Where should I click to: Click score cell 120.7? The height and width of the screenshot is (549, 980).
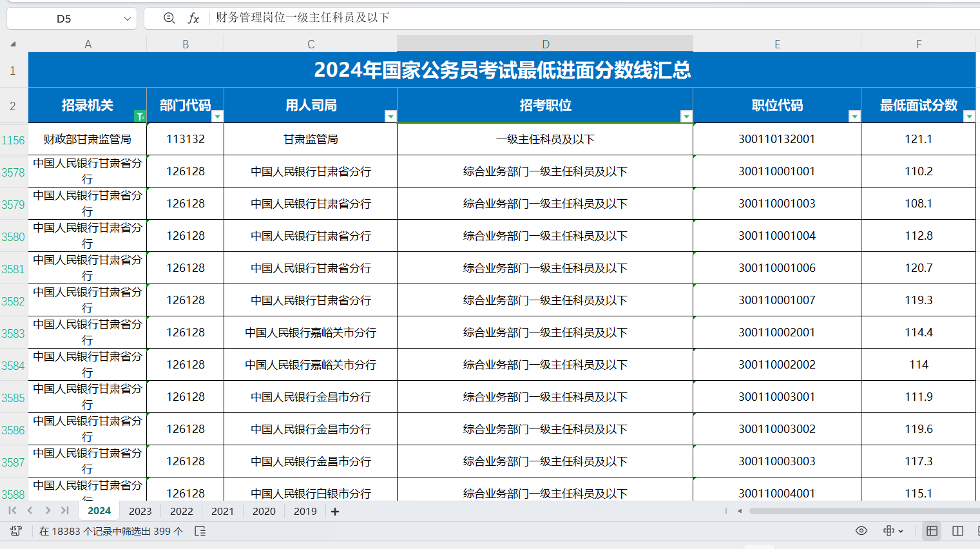point(918,268)
